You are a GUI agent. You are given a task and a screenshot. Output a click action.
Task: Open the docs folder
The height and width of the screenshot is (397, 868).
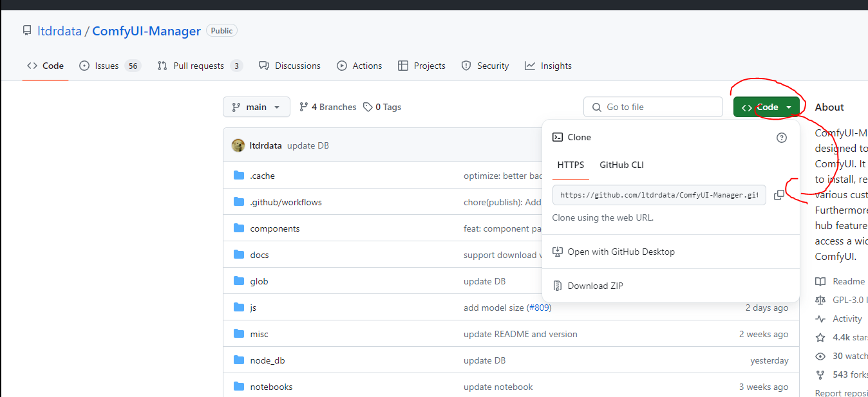point(259,255)
